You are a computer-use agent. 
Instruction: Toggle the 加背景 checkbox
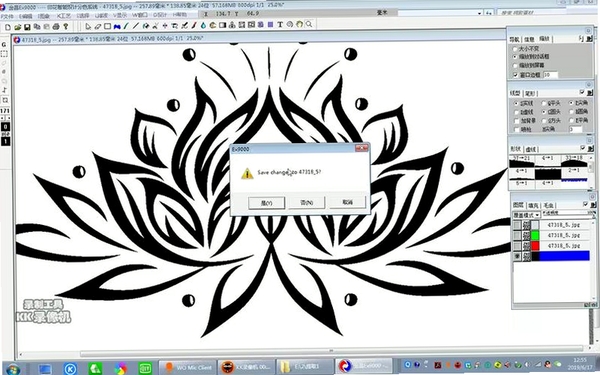(516, 121)
